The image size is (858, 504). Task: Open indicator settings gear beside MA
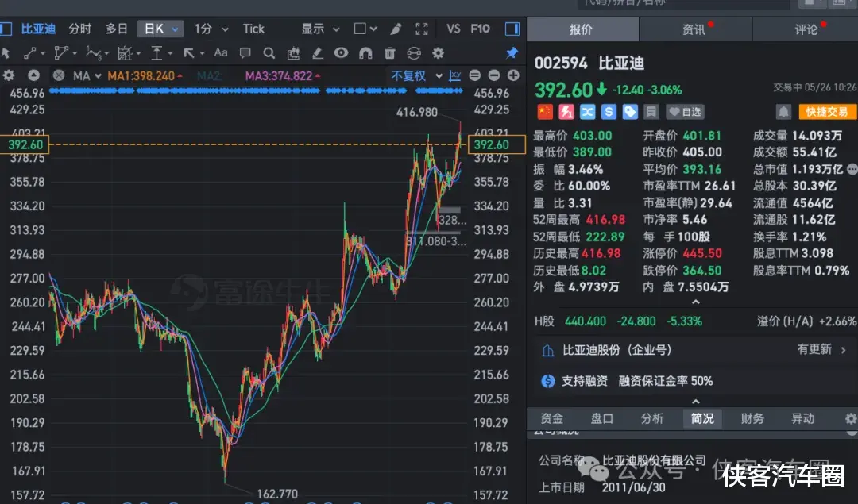(9, 75)
